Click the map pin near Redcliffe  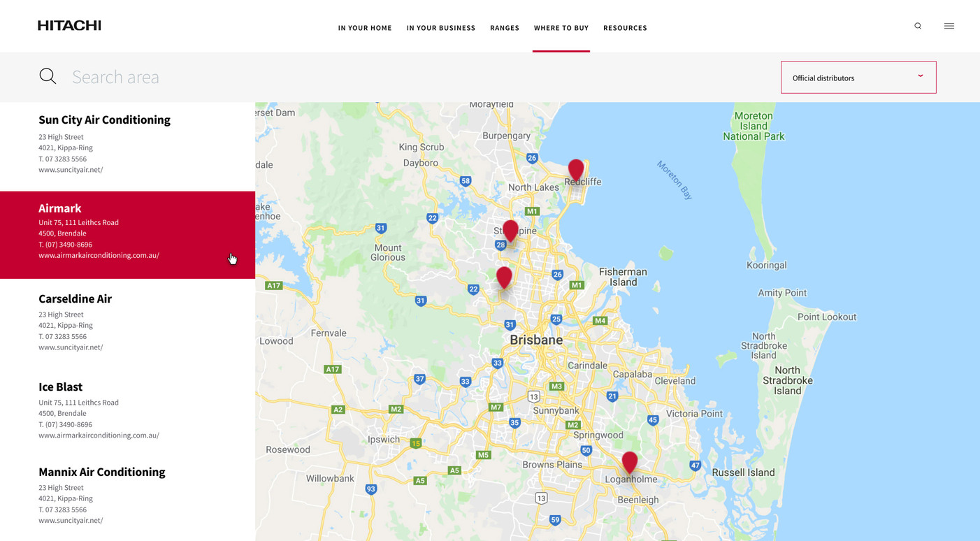click(x=575, y=170)
